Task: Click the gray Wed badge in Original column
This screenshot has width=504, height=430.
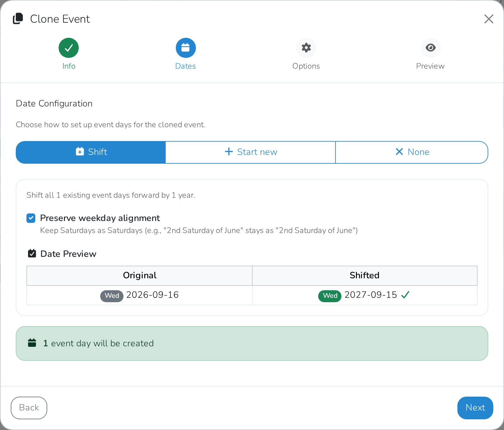Action: coord(112,296)
